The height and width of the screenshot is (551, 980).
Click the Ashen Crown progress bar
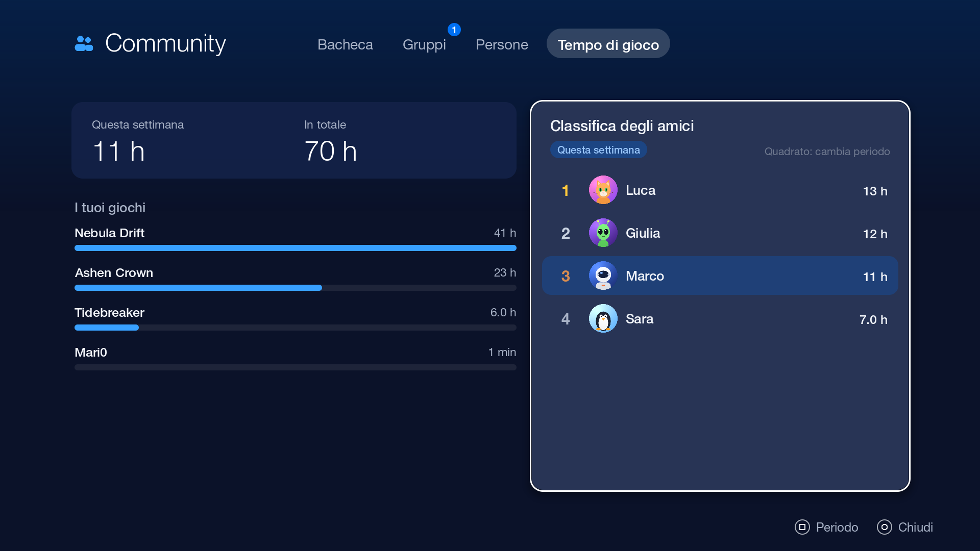point(296,288)
